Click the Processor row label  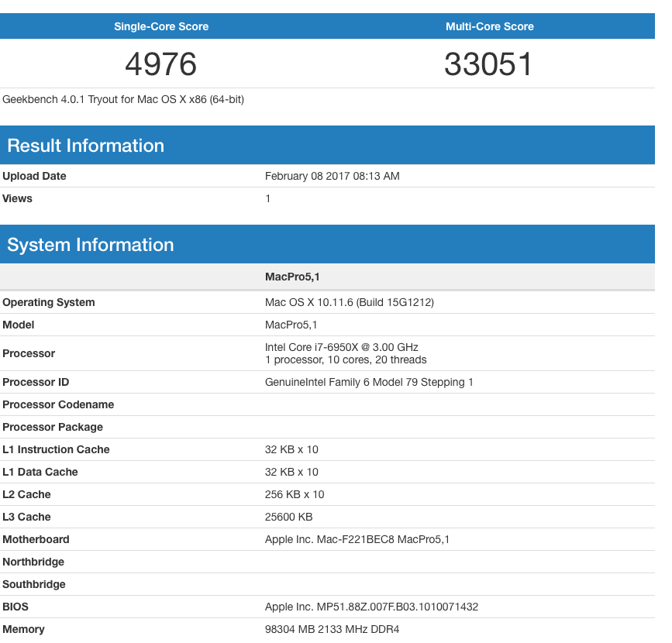click(29, 353)
